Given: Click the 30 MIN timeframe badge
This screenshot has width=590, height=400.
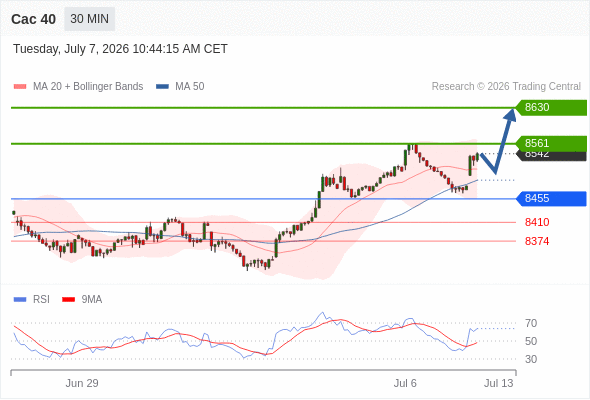Looking at the screenshot, I should [90, 19].
